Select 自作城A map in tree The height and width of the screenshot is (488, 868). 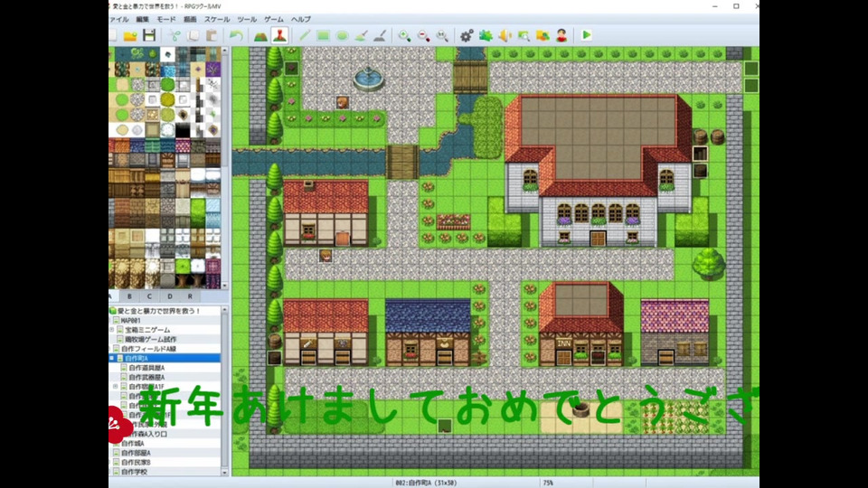(132, 443)
